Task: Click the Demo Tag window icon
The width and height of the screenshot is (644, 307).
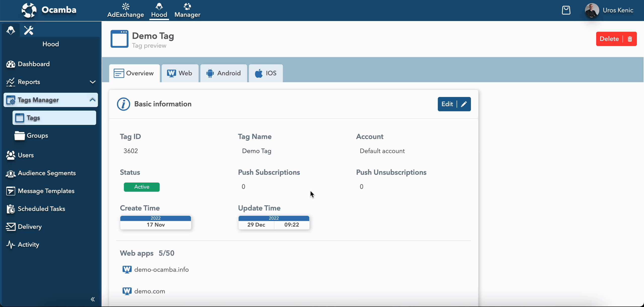Action: (x=119, y=39)
